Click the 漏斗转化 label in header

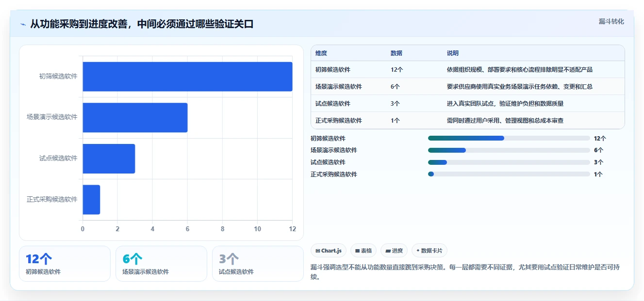611,21
